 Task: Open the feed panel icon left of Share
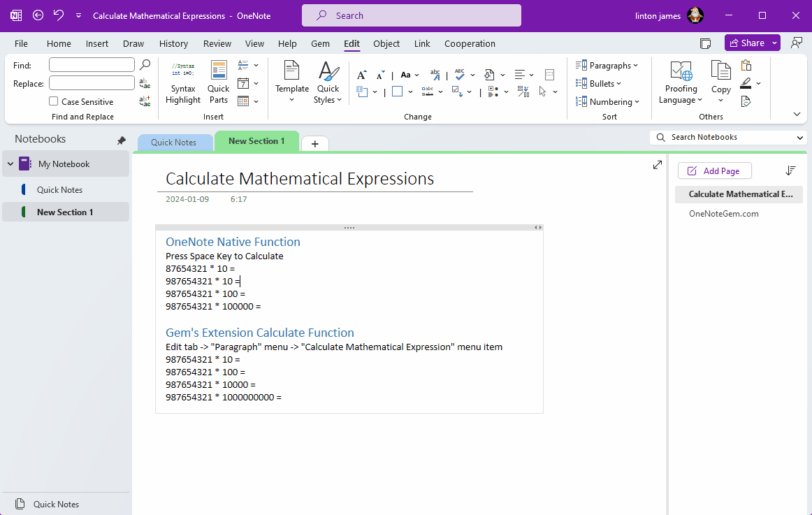(705, 43)
